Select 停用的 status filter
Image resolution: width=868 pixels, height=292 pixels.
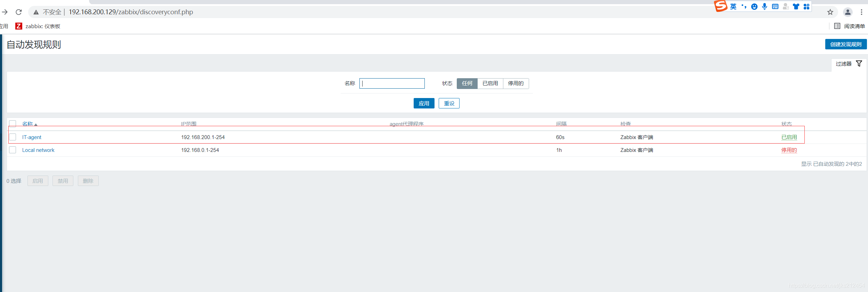[x=516, y=83]
